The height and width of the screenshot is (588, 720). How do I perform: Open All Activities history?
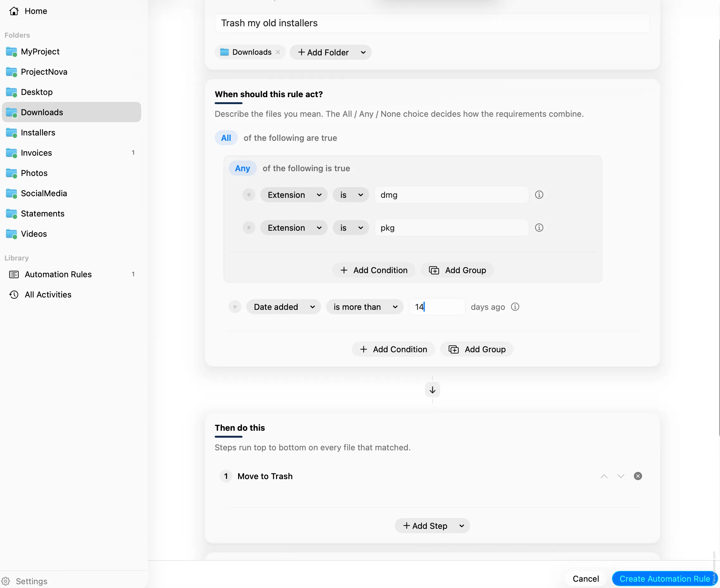pyautogui.click(x=72, y=295)
